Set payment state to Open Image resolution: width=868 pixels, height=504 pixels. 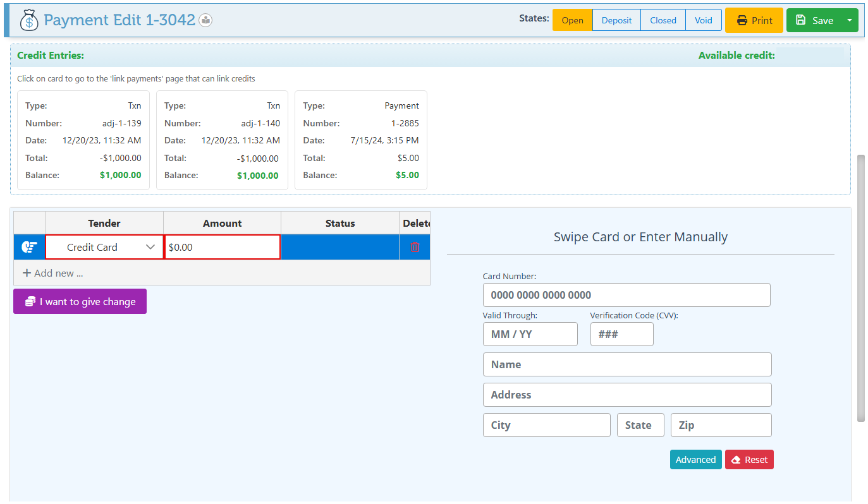point(572,20)
